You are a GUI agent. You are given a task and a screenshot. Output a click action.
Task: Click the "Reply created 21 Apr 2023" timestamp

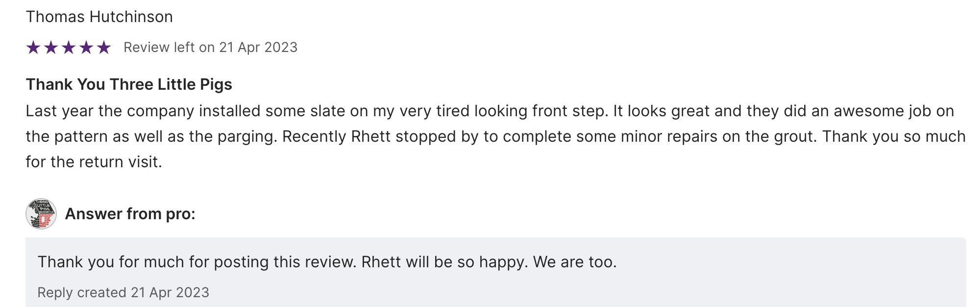[x=123, y=292]
